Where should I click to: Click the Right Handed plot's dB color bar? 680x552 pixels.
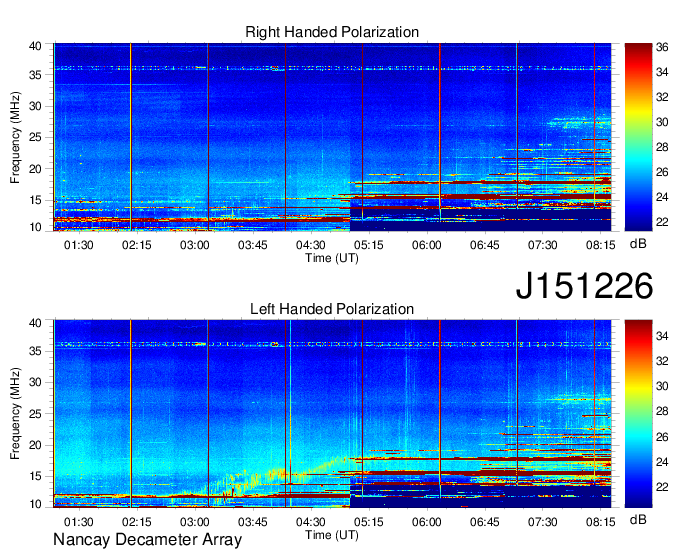tap(638, 137)
